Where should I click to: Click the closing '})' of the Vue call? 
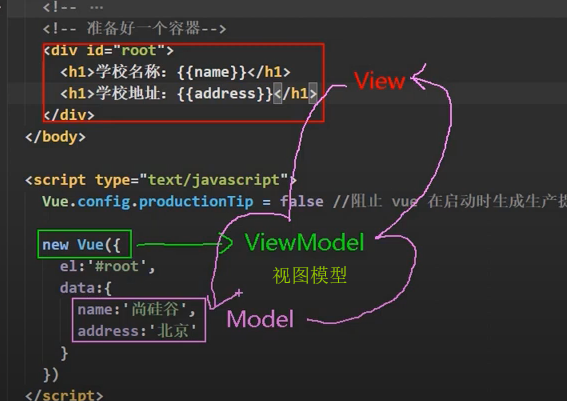pos(51,375)
